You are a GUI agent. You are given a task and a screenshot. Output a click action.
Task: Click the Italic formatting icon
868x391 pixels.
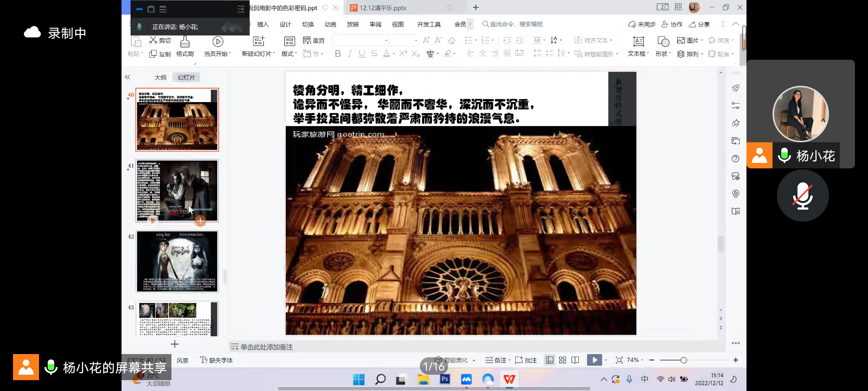[350, 54]
